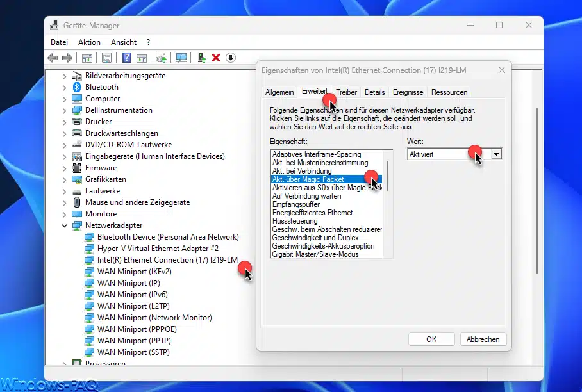Viewport: 582px width, 392px height.
Task: Click the Geräte-Manager title bar app icon
Action: pos(54,25)
